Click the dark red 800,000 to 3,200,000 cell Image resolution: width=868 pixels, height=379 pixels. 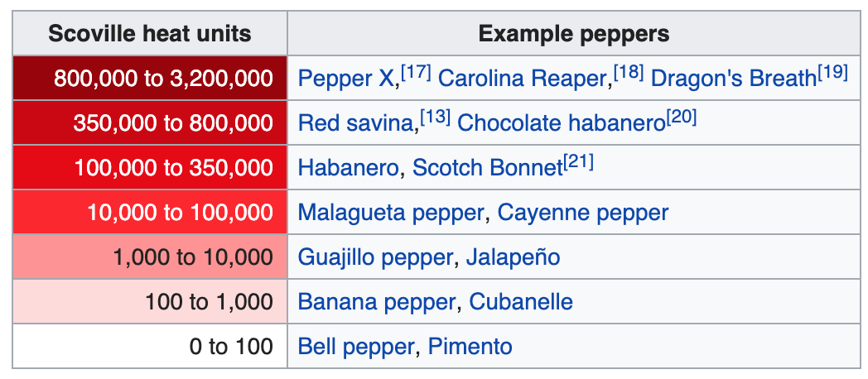[150, 79]
